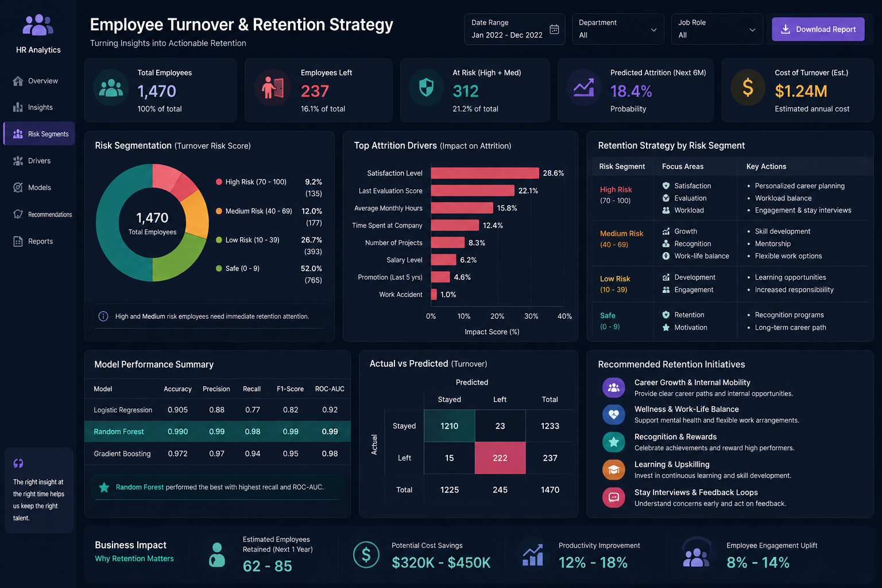Click the Employees Left exit door icon
This screenshot has height=588, width=882.
click(273, 88)
